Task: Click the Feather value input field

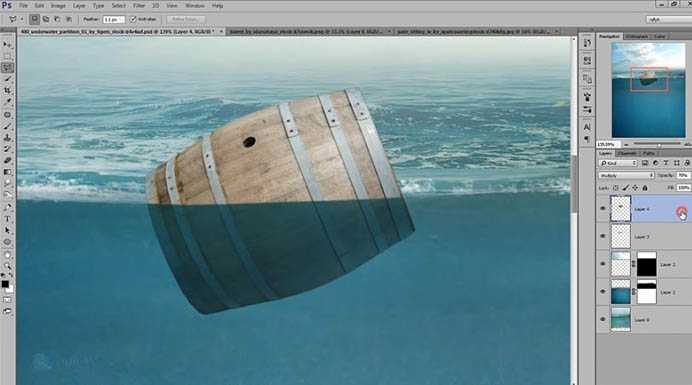Action: pyautogui.click(x=113, y=19)
